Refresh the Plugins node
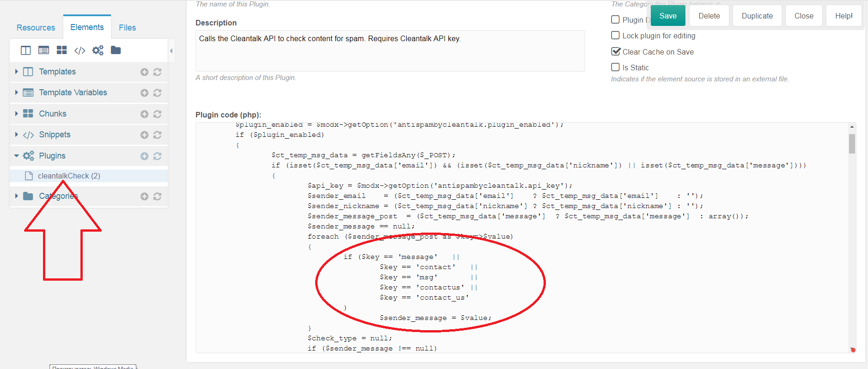868x369 pixels. click(157, 156)
